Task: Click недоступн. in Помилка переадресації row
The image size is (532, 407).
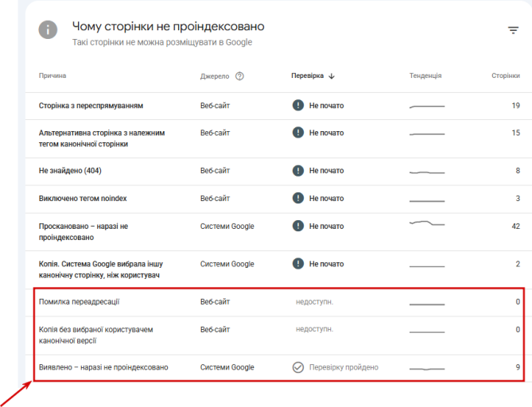Action: 315,302
